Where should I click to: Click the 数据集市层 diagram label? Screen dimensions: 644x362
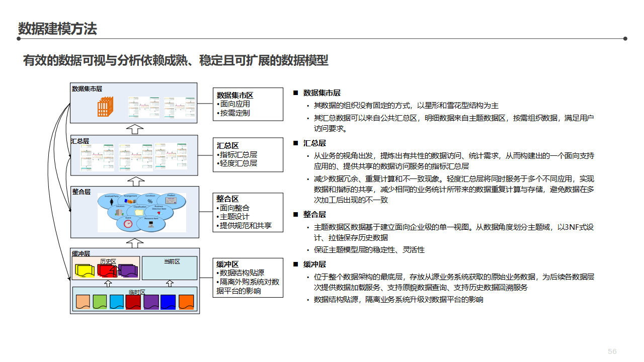click(x=87, y=88)
